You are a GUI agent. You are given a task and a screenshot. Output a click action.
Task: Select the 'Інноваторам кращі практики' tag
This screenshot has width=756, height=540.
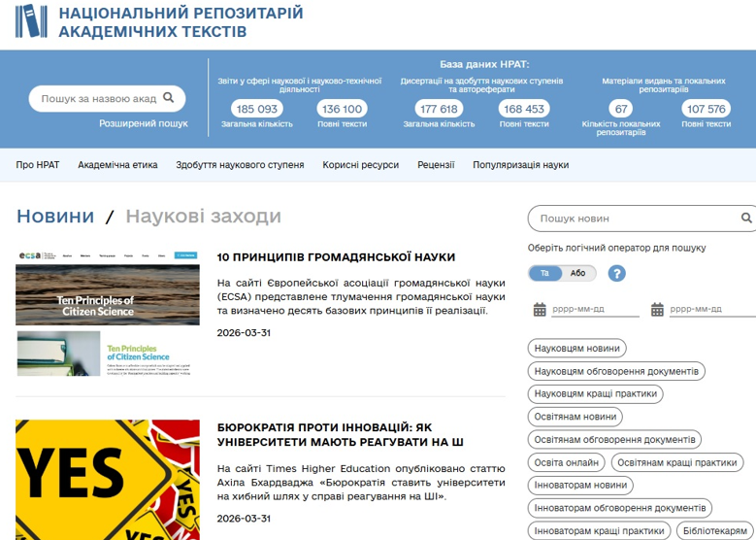600,531
